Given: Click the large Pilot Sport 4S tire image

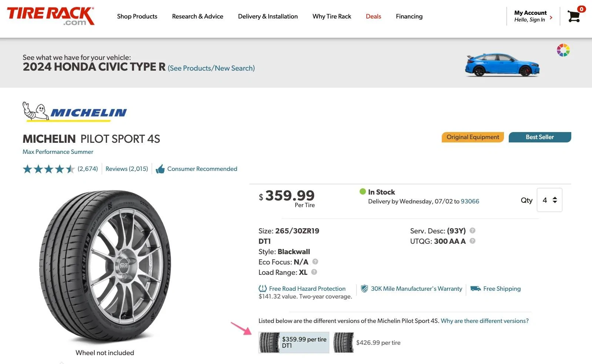Looking at the screenshot, I should [x=105, y=266].
